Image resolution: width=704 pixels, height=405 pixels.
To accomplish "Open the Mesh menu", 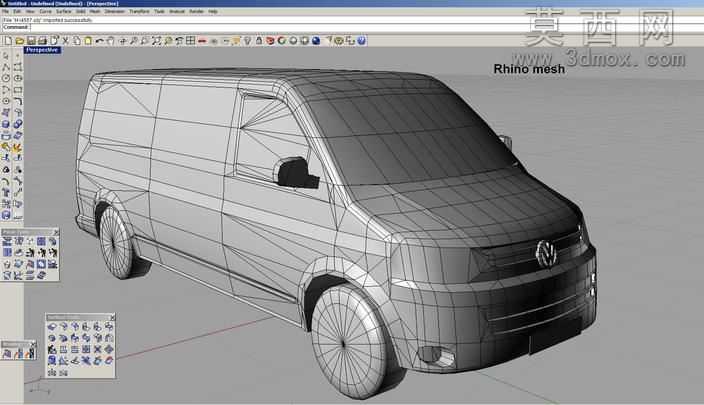I will [x=95, y=11].
